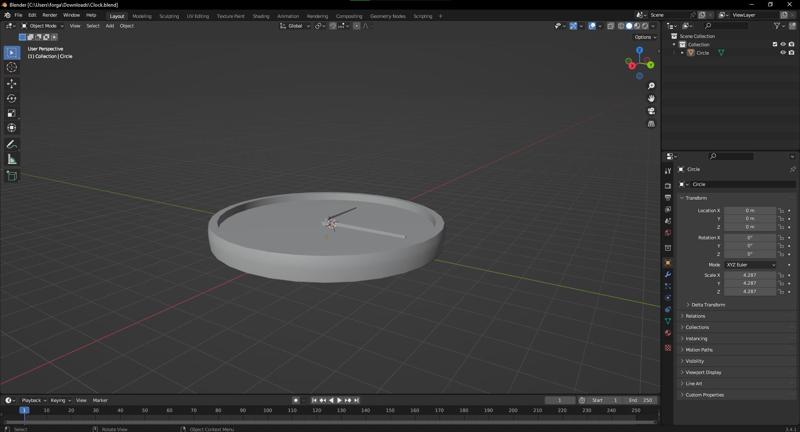Hide the Circle object in viewport
800x432 pixels.
[783, 53]
